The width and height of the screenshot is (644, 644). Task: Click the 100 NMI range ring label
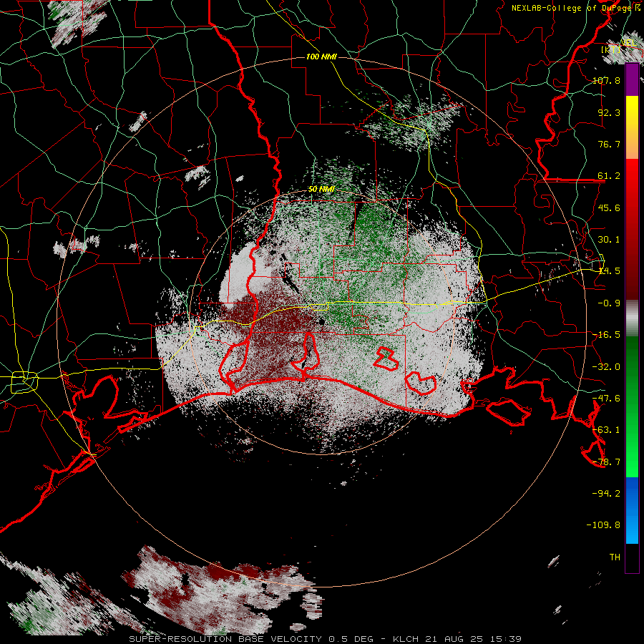[321, 57]
